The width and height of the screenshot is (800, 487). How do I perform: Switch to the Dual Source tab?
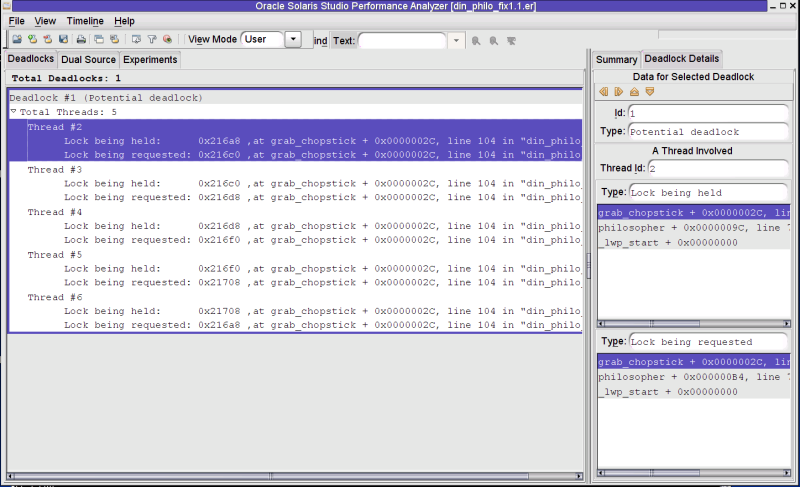[x=88, y=60]
